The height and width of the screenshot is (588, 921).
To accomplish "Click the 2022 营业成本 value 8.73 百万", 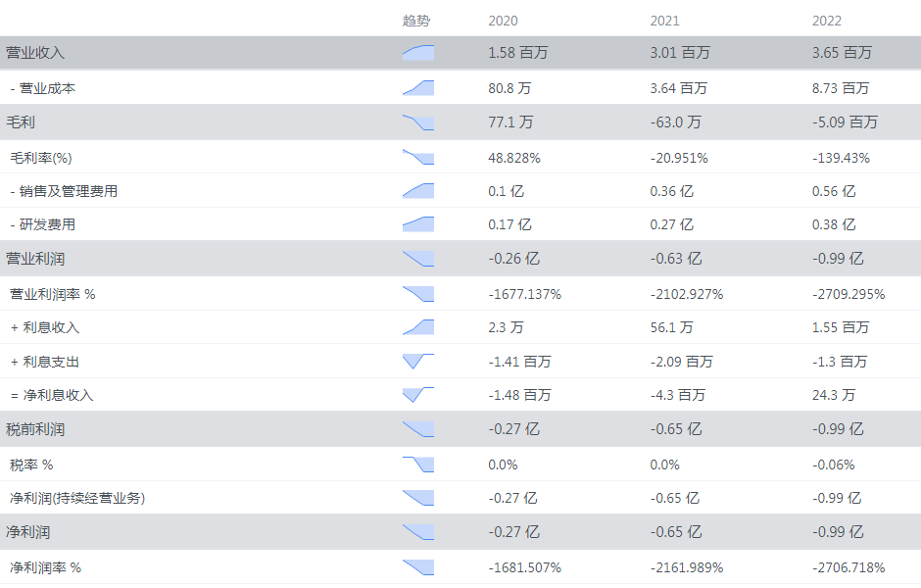I will [x=841, y=88].
